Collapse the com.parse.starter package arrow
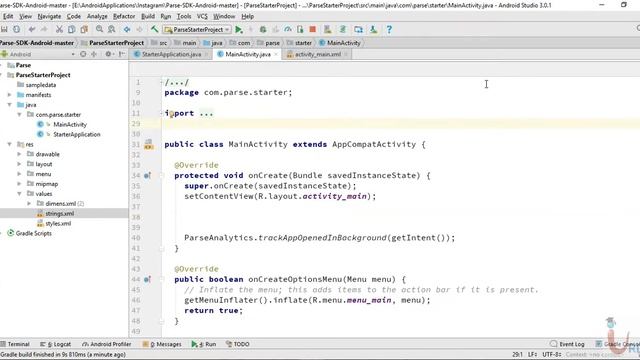Image resolution: width=640 pixels, height=360 pixels. pos(19,115)
